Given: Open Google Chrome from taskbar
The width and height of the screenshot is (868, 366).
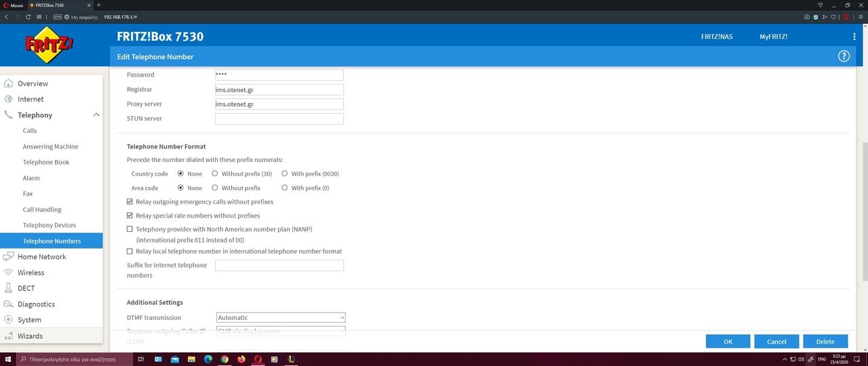Looking at the screenshot, I should click(x=225, y=359).
